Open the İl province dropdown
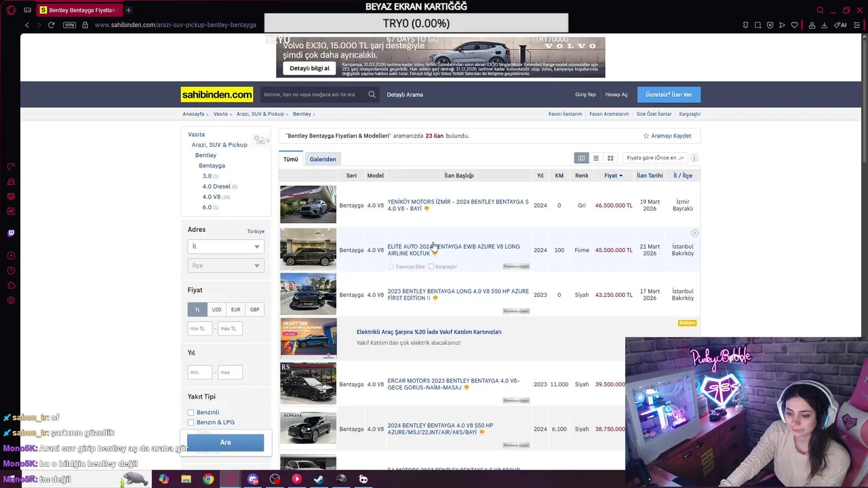The height and width of the screenshot is (488, 868). [x=225, y=247]
